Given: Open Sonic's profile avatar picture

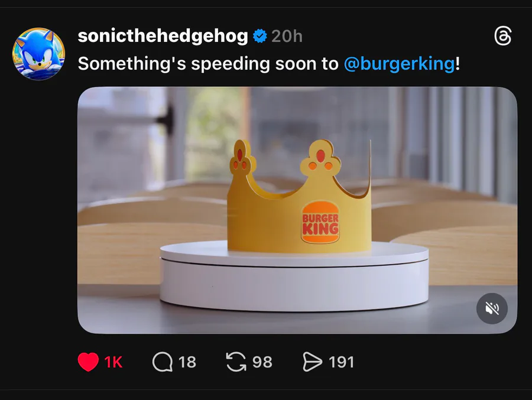Looking at the screenshot, I should click(x=38, y=54).
